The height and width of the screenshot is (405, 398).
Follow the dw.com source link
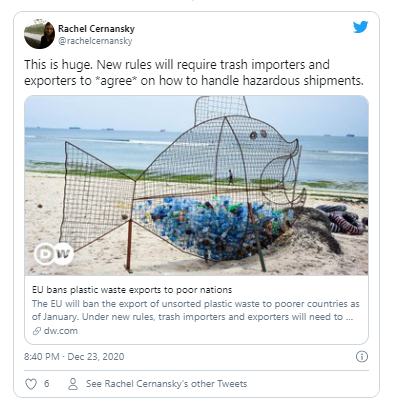coord(61,331)
